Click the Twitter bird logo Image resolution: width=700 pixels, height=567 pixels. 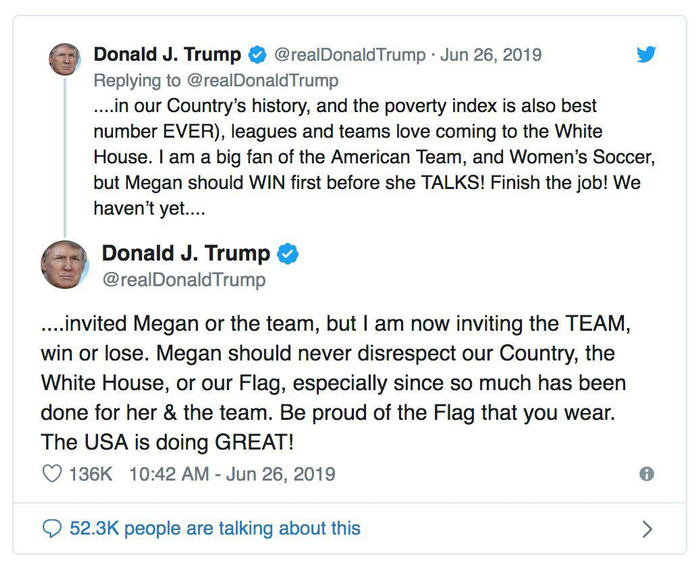tap(647, 55)
